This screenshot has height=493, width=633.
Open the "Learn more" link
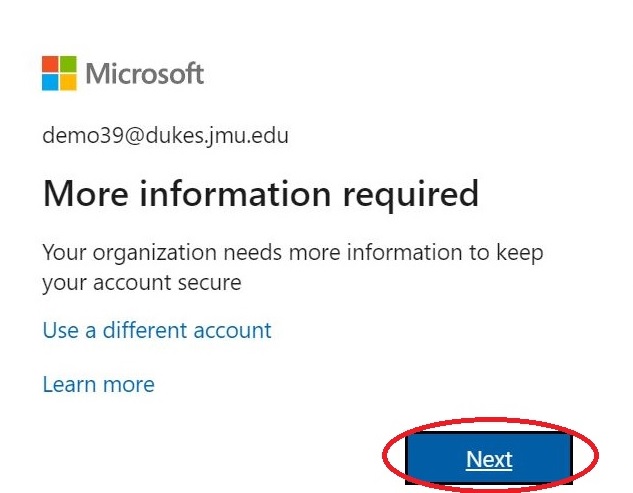98,384
